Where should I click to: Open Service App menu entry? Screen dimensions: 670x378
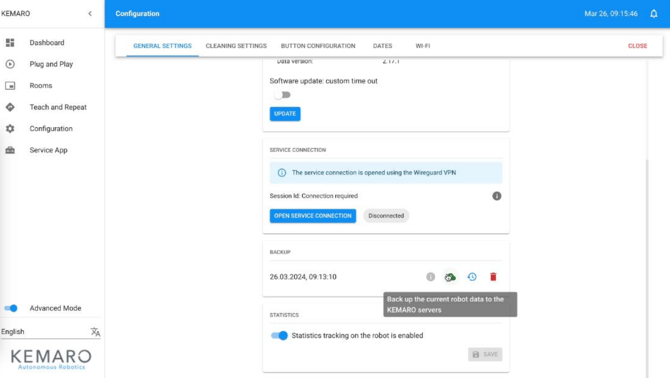pyautogui.click(x=48, y=150)
